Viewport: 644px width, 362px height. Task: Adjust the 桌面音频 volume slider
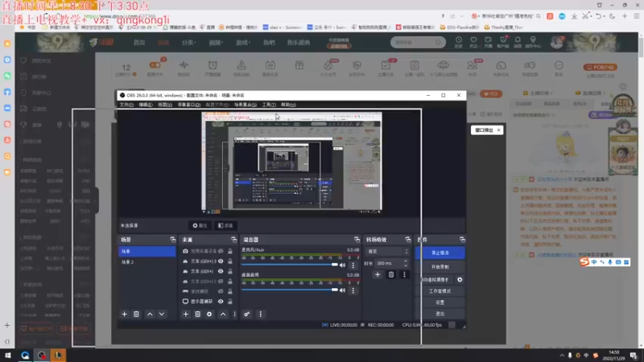pos(290,290)
